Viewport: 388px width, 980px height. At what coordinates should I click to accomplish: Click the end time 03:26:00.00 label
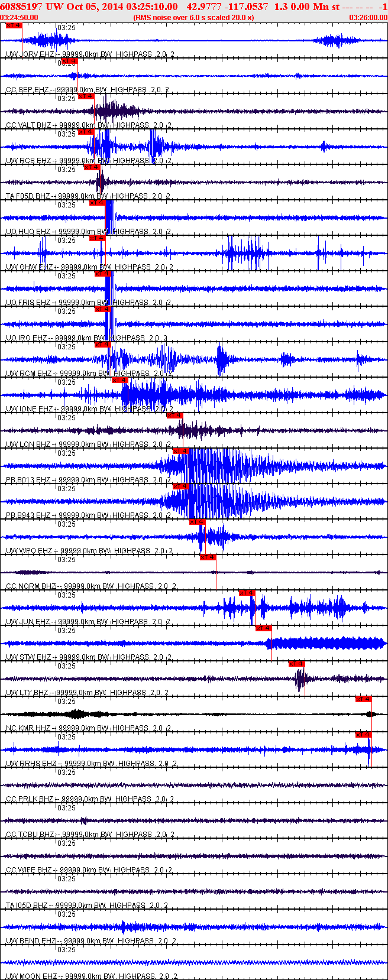[368, 18]
